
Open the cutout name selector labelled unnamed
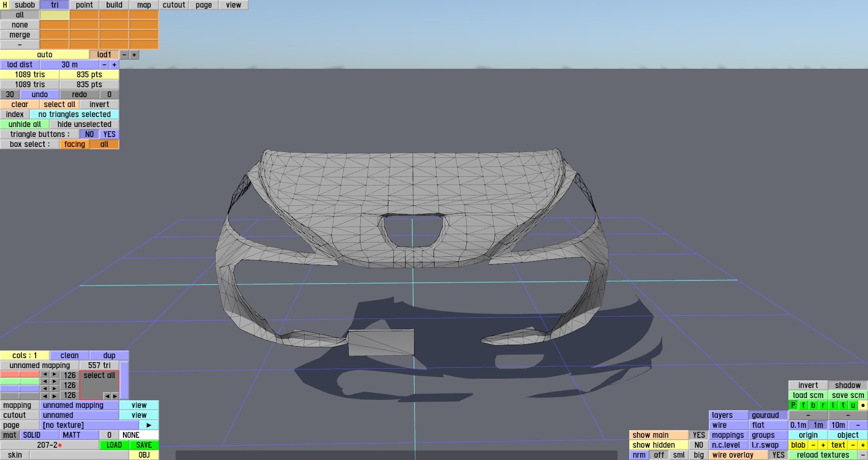pyautogui.click(x=80, y=415)
